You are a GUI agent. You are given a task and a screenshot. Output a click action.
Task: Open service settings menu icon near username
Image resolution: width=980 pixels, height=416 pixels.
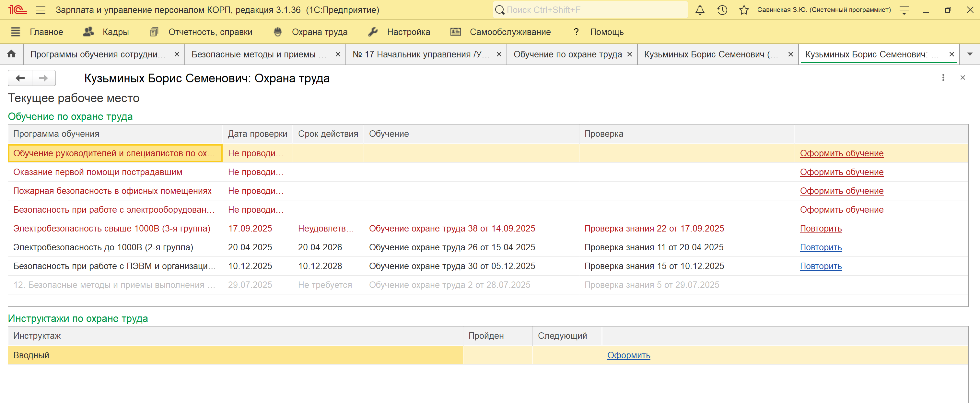904,10
